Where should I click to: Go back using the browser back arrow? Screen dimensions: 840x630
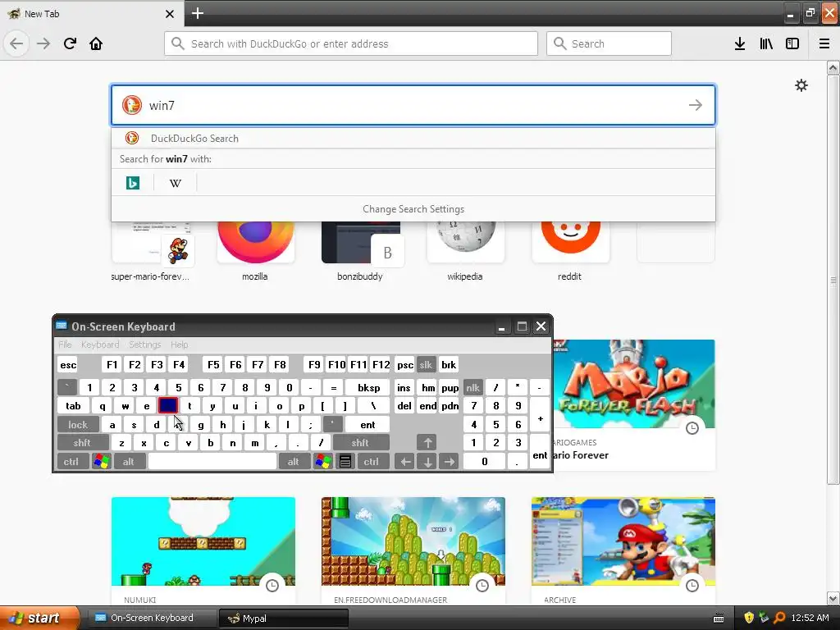point(16,43)
